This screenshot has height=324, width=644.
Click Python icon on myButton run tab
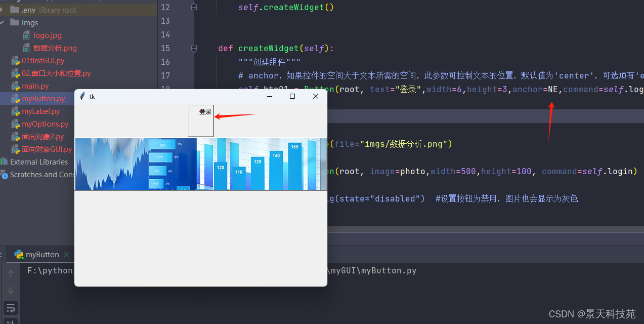pyautogui.click(x=19, y=254)
